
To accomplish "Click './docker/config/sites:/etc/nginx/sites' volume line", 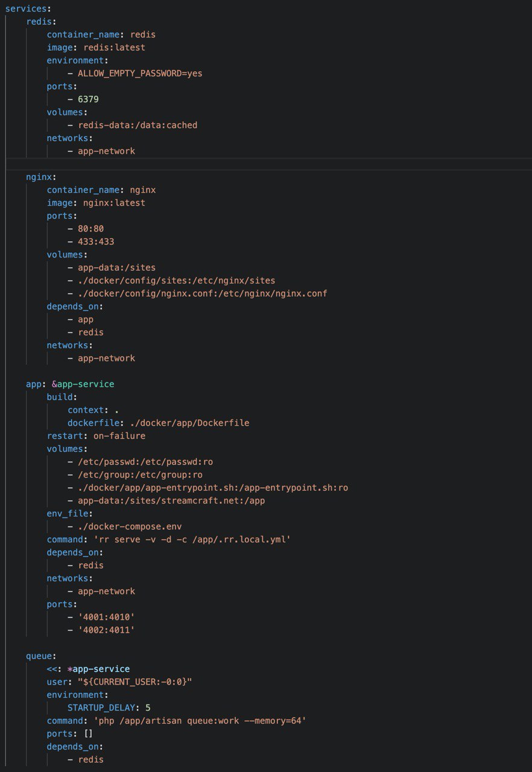I will 176,280.
